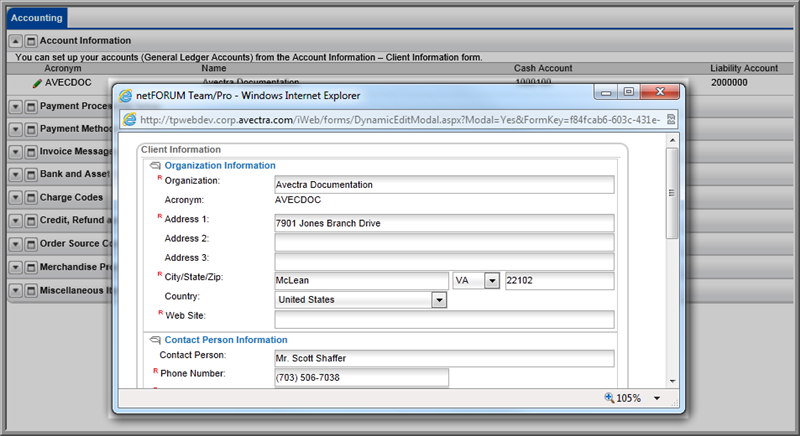The height and width of the screenshot is (436, 800).
Task: Click the Contact Person field
Action: [x=444, y=358]
